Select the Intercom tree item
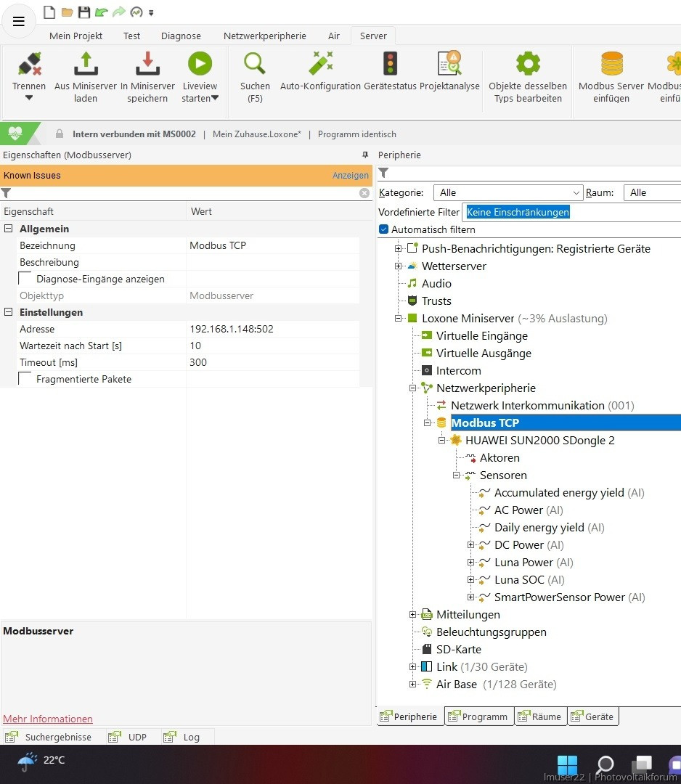The image size is (681, 784). tap(459, 370)
